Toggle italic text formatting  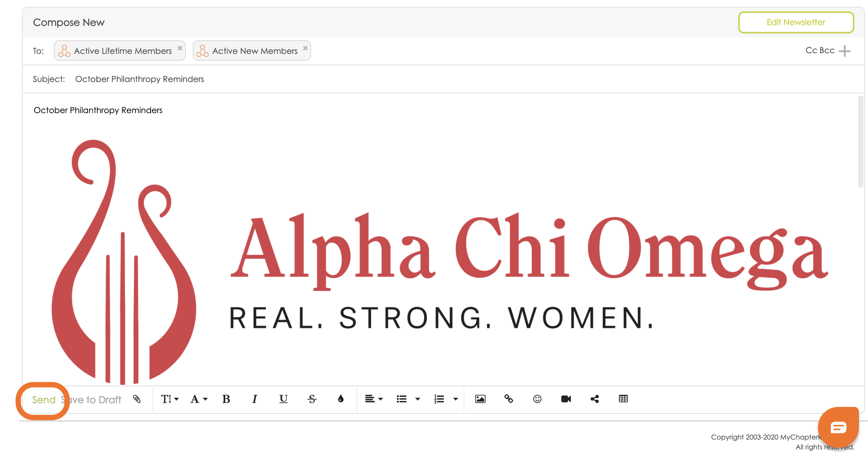255,399
